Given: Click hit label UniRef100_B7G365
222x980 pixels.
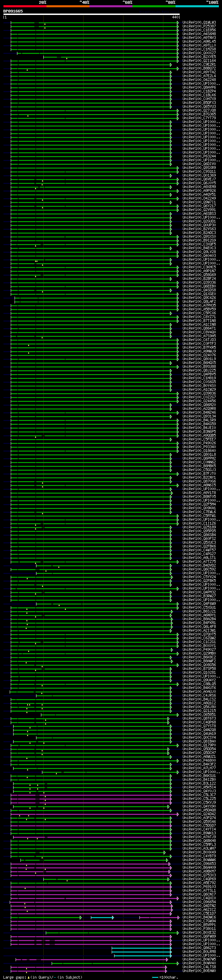Looking at the screenshot, I should click(x=199, y=114).
